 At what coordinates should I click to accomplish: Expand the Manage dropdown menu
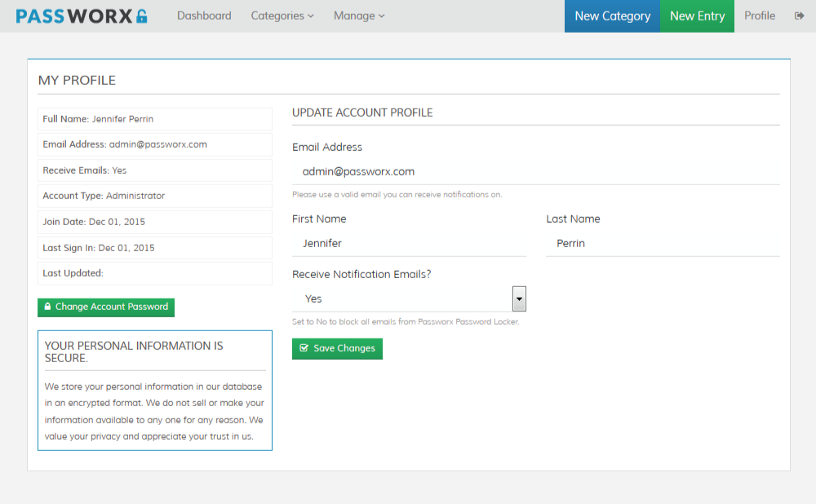tap(359, 15)
